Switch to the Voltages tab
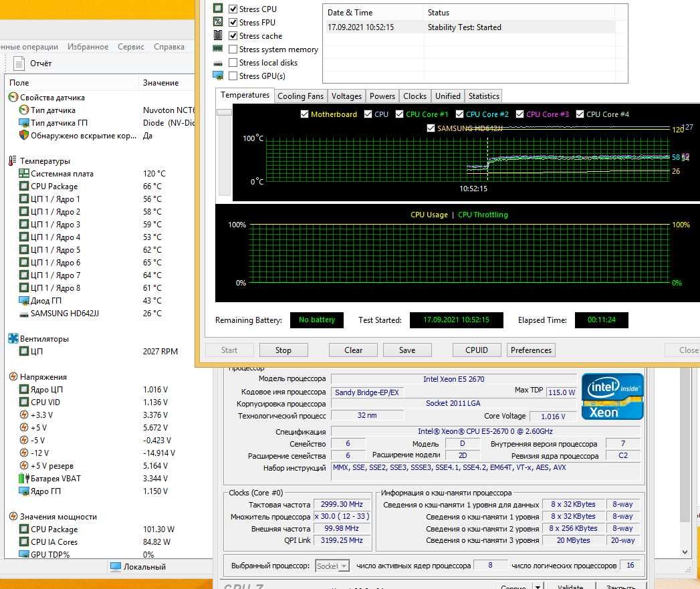This screenshot has width=700, height=589. [x=346, y=96]
